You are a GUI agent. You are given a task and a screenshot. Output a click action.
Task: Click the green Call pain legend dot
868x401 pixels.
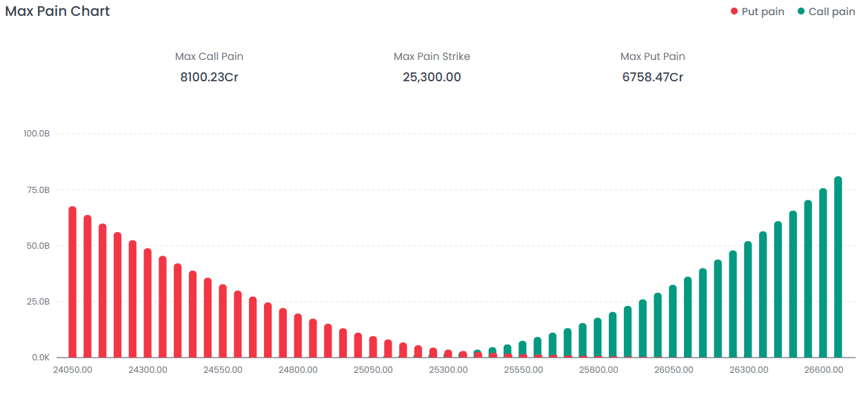click(801, 12)
